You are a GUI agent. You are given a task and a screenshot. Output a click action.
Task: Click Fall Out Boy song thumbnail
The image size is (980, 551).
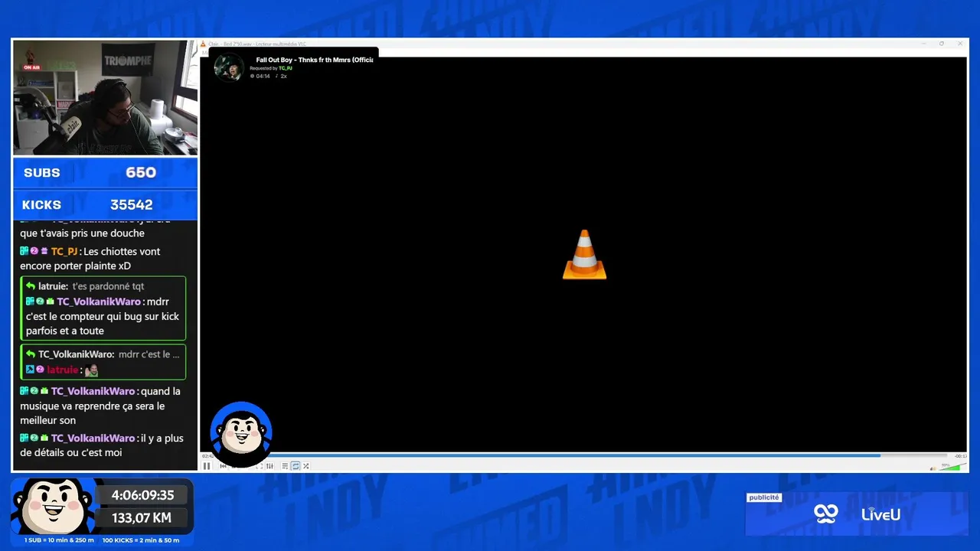point(229,67)
